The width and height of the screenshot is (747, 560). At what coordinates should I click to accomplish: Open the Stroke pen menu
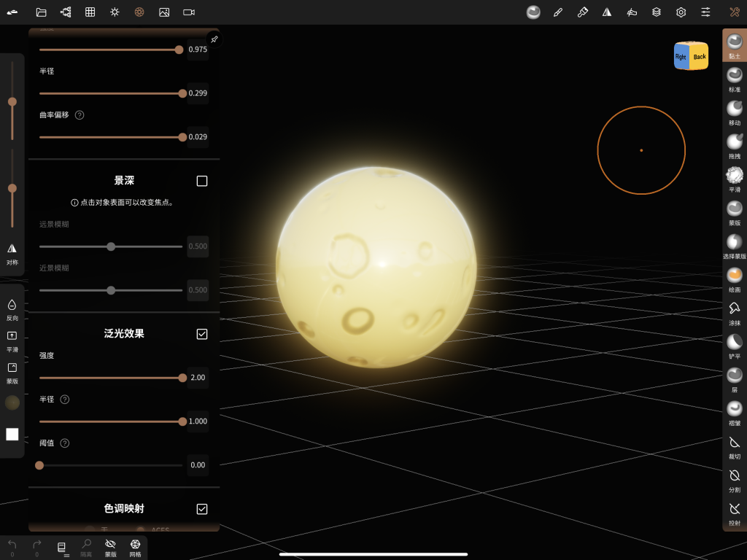[x=558, y=12]
